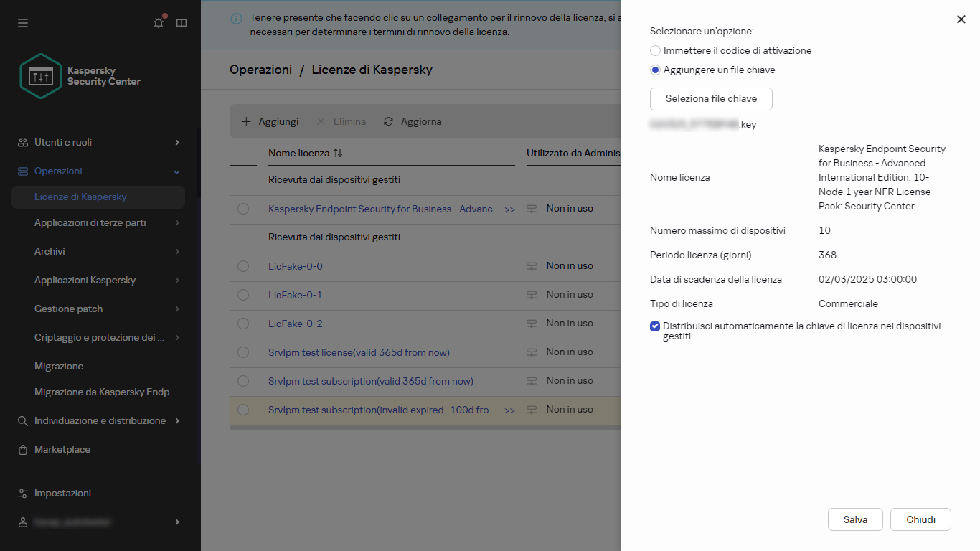980x551 pixels.
Task: Click the Aggiorna refresh icon
Action: tap(389, 122)
